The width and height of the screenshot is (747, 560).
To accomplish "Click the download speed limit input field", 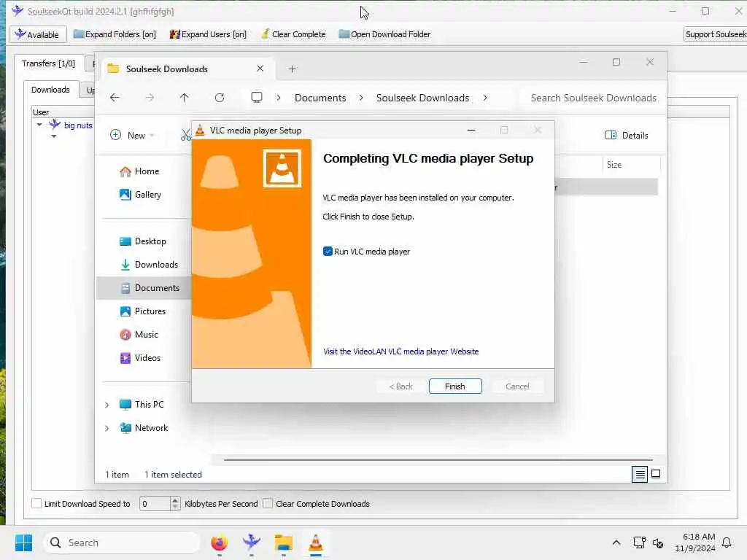I will [155, 503].
